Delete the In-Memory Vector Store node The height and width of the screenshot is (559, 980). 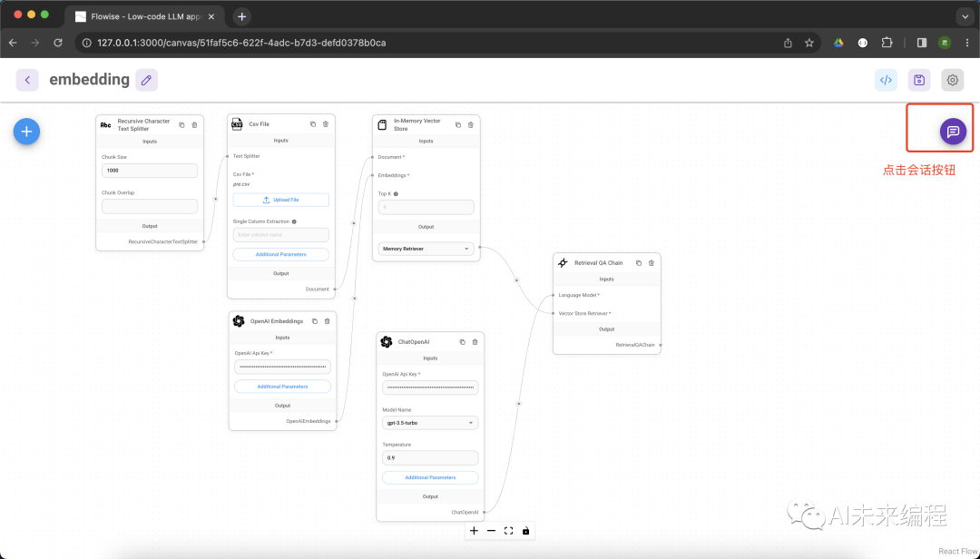pyautogui.click(x=471, y=125)
